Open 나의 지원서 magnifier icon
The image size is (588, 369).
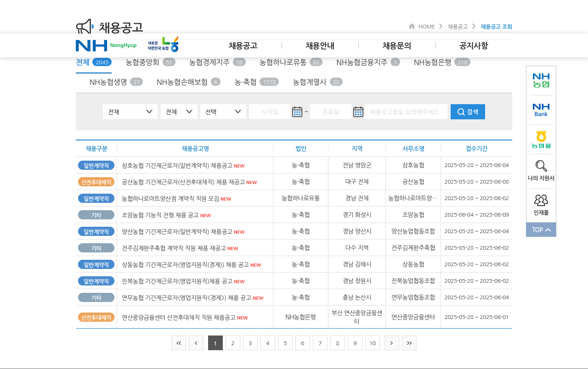click(541, 166)
